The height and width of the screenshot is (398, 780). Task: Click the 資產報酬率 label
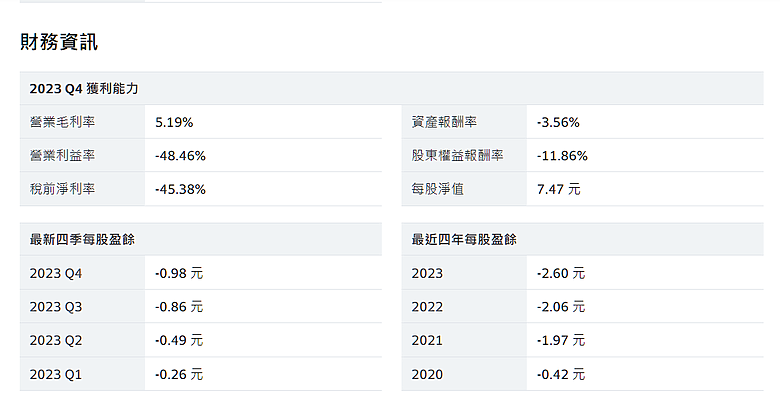[444, 122]
